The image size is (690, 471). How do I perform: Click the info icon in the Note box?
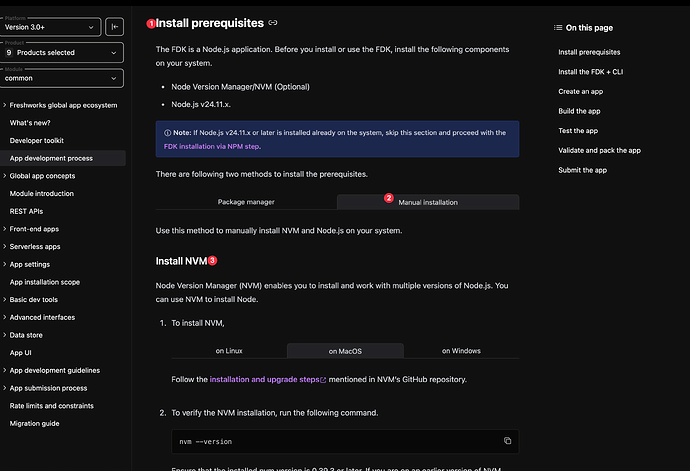[x=167, y=132]
